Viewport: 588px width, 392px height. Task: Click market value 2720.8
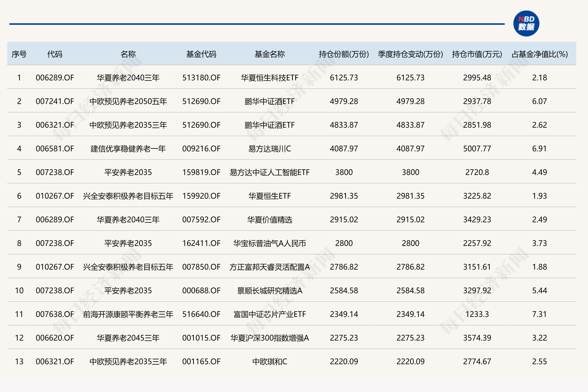[477, 172]
